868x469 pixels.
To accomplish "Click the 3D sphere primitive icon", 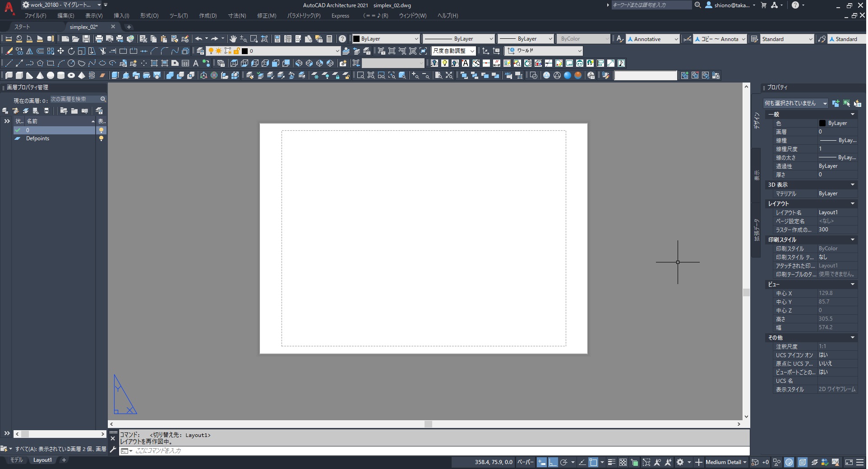I will (51, 75).
